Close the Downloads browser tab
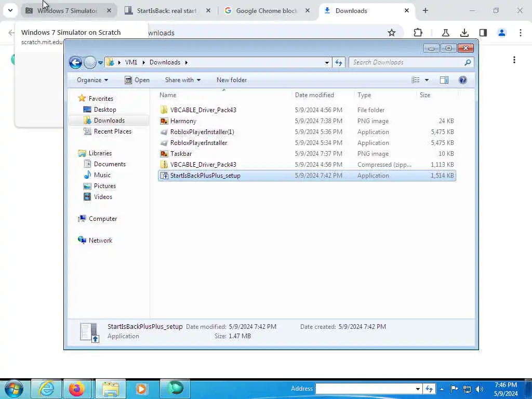532x399 pixels. point(406,11)
